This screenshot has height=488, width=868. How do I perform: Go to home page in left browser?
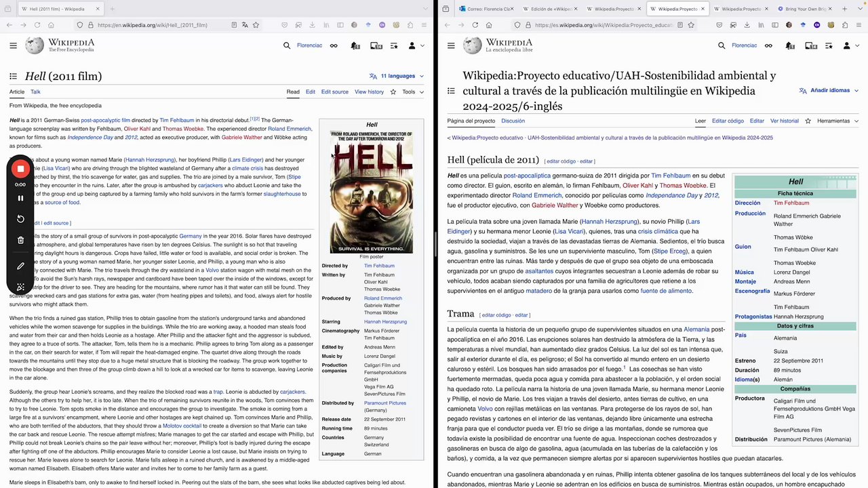click(x=52, y=25)
